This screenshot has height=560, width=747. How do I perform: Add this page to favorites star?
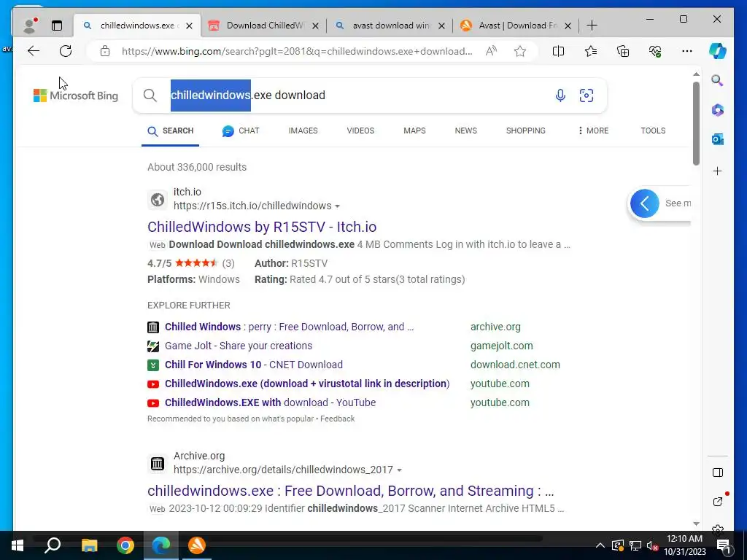point(519,51)
